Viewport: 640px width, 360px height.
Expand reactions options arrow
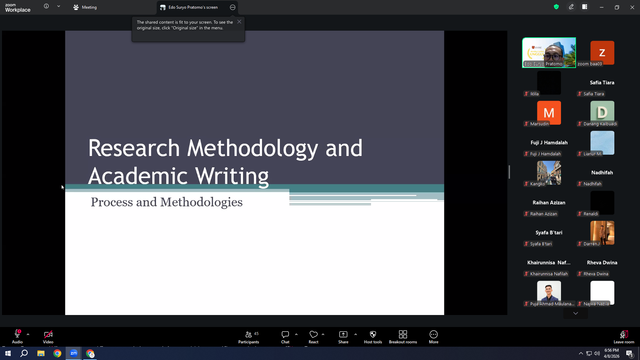click(323, 334)
